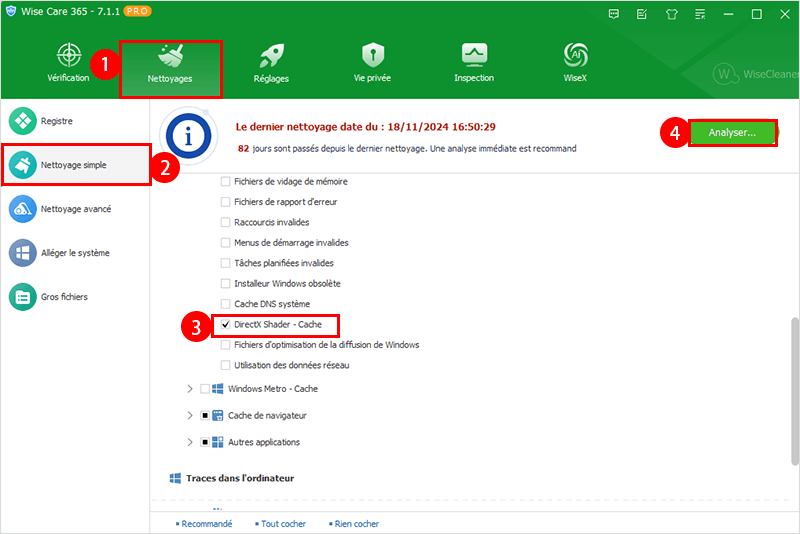Click the Nettoyage simple sidebar icon
The width and height of the screenshot is (800, 534).
coord(22,165)
